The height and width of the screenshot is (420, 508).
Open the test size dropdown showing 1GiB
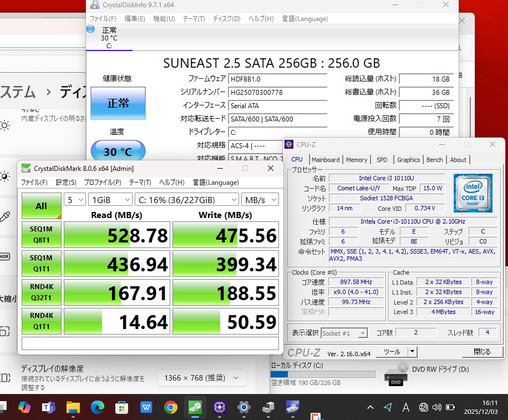click(x=110, y=200)
